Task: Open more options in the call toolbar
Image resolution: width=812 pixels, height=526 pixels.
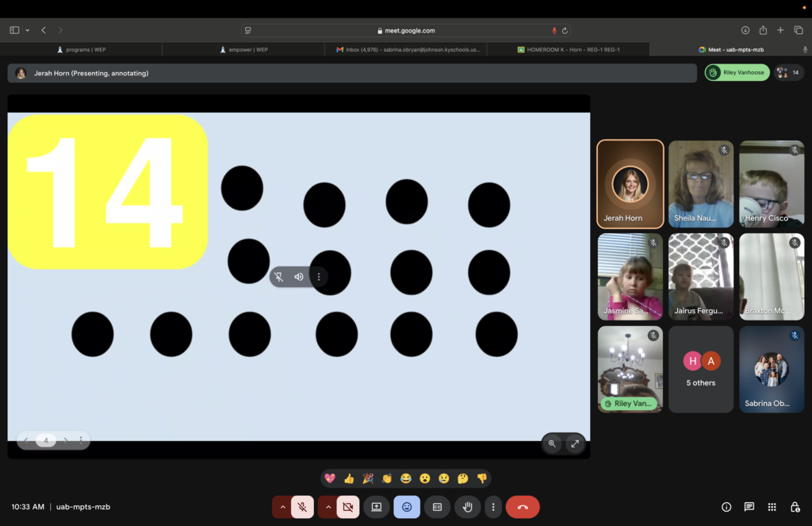Action: (x=493, y=507)
